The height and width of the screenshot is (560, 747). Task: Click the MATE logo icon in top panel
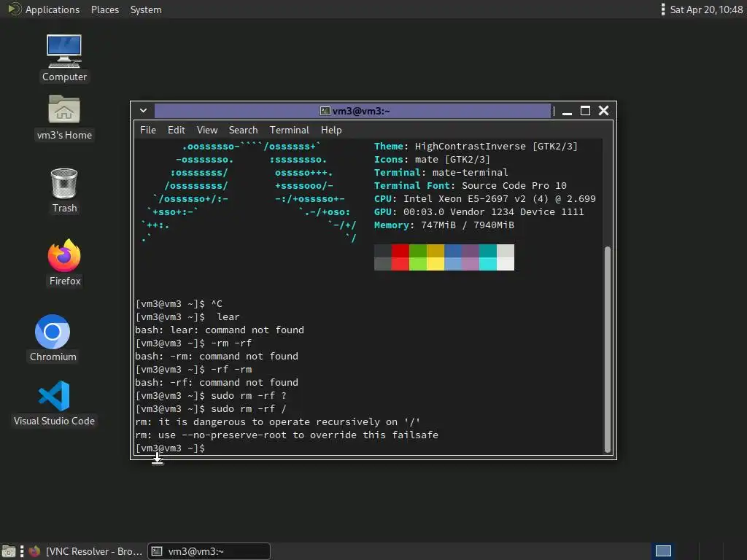coord(15,9)
